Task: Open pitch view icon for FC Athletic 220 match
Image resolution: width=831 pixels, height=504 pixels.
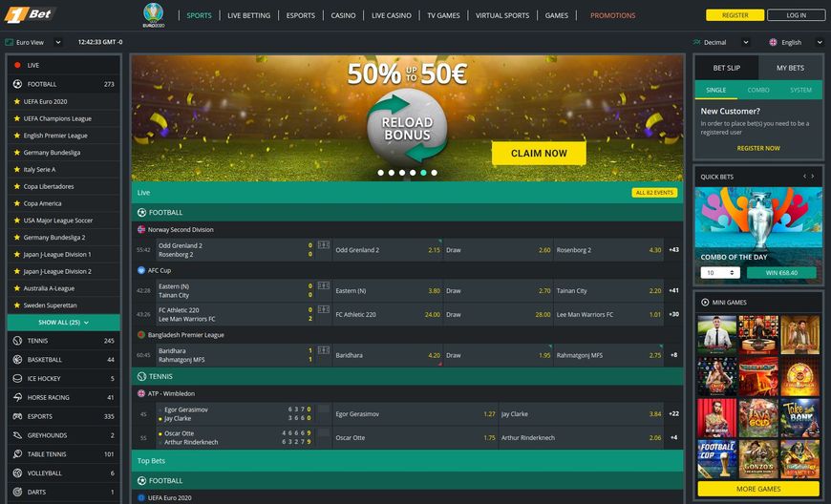Action: [323, 308]
